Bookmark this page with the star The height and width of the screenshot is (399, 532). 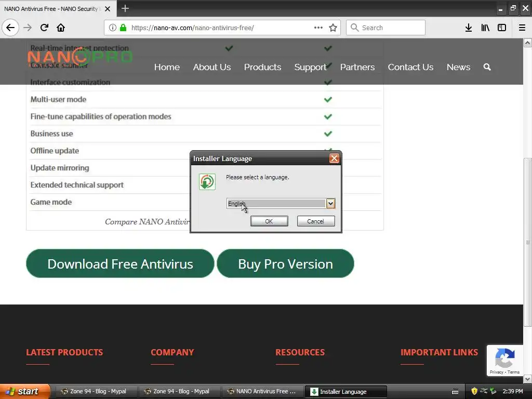click(x=333, y=28)
